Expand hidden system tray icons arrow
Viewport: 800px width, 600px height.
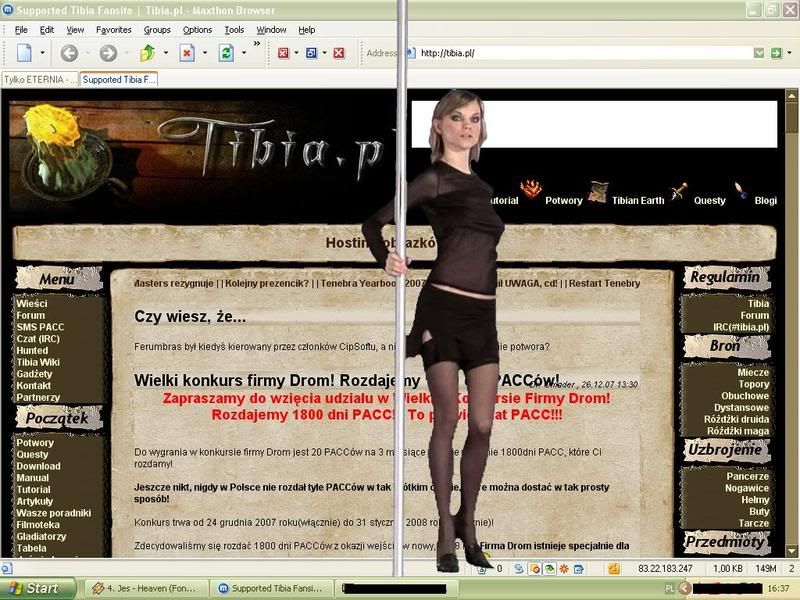pos(685,589)
